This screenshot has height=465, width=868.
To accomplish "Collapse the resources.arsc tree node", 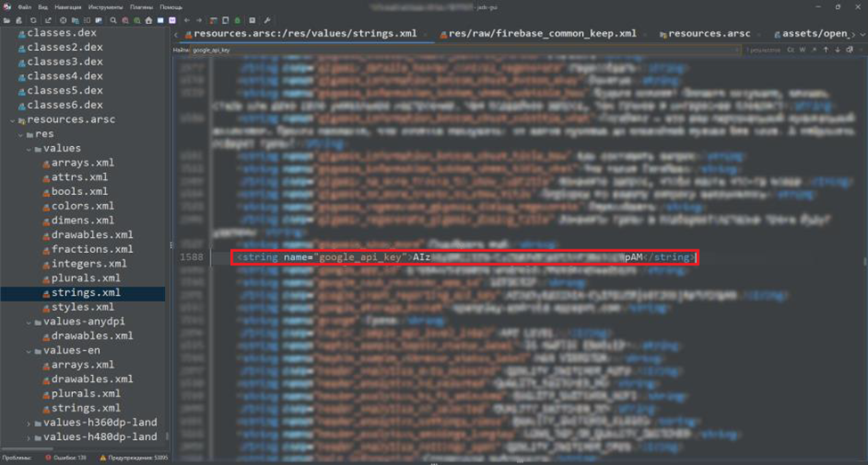I will (x=12, y=119).
